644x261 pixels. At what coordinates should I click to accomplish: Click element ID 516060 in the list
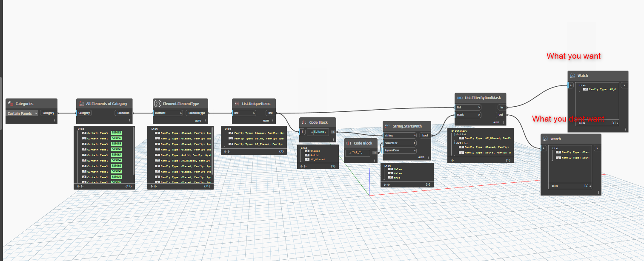coord(117,150)
